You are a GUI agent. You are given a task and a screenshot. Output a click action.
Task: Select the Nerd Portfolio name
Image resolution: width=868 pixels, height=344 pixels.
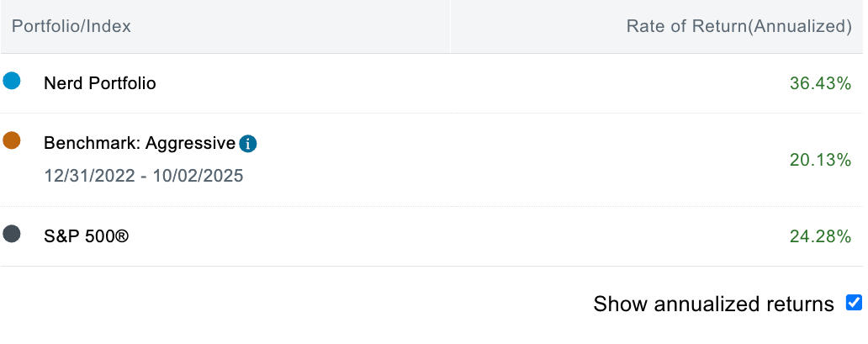coord(99,83)
